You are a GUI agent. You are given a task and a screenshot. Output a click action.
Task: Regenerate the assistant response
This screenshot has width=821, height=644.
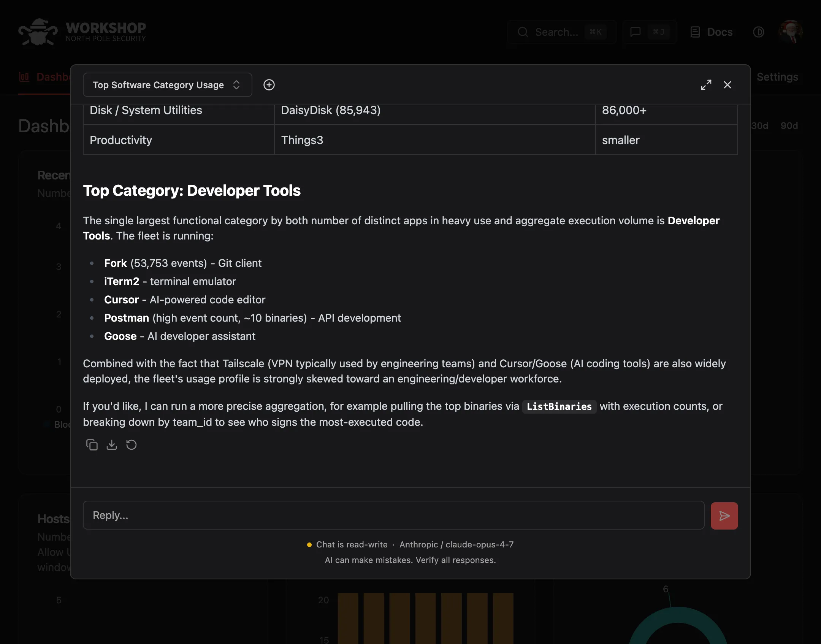pos(132,445)
